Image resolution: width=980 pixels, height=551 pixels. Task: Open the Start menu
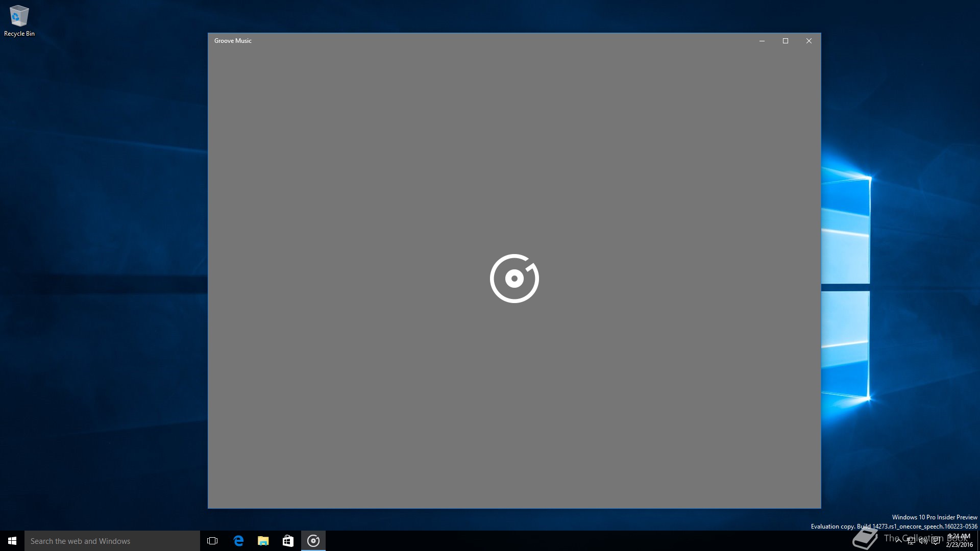click(12, 541)
